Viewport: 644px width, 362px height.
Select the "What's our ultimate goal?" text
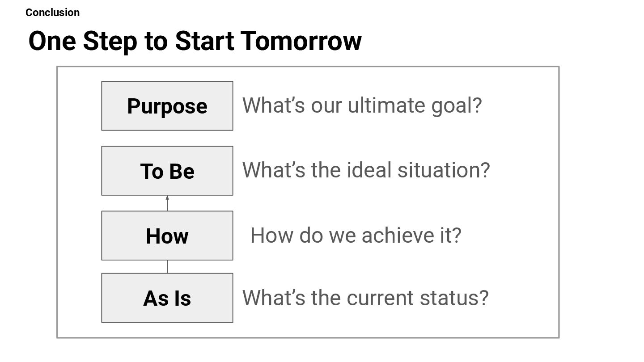(362, 105)
